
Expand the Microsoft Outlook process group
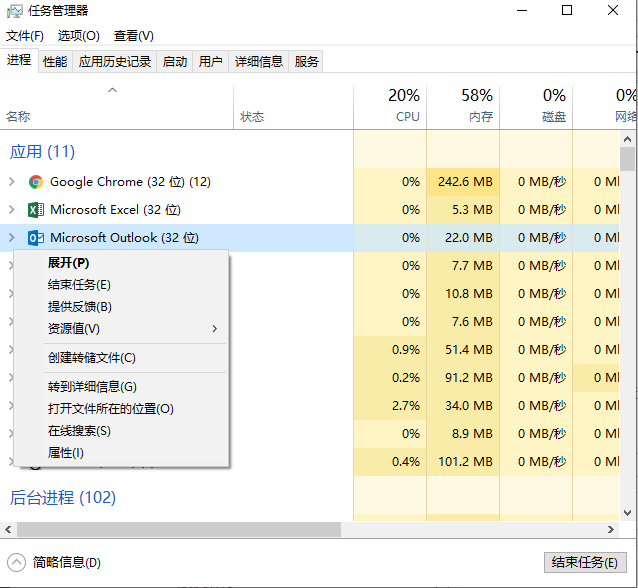(12, 238)
